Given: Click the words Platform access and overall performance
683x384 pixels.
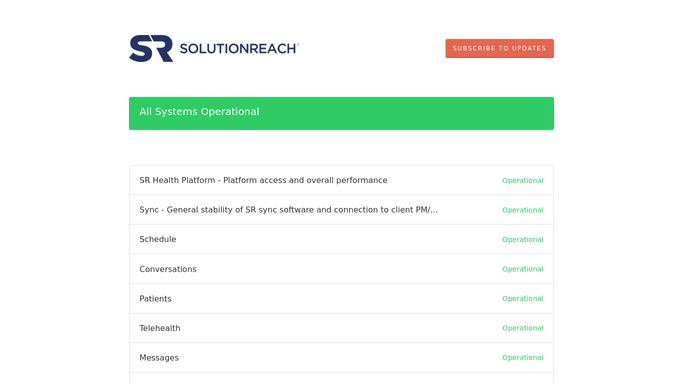Looking at the screenshot, I should [x=305, y=180].
